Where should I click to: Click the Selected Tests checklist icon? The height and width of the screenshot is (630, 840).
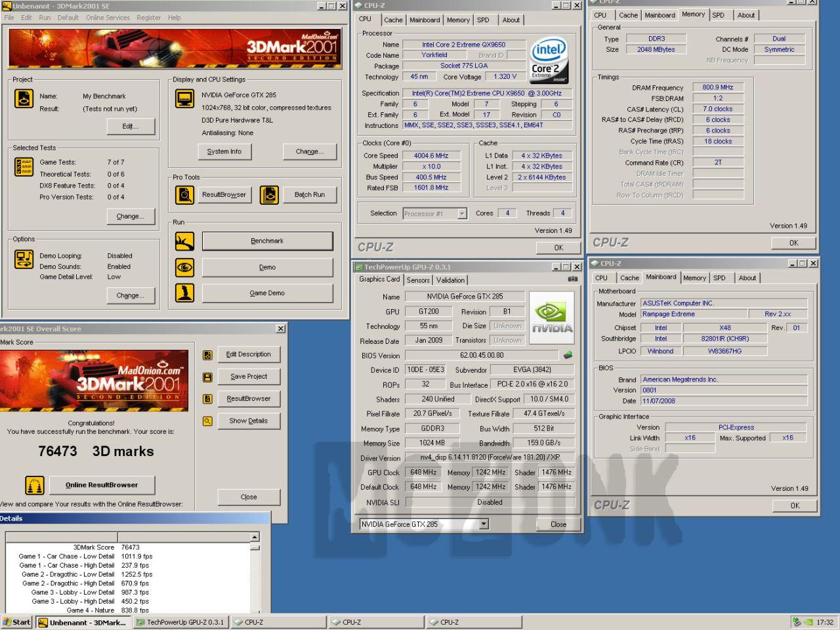[24, 167]
